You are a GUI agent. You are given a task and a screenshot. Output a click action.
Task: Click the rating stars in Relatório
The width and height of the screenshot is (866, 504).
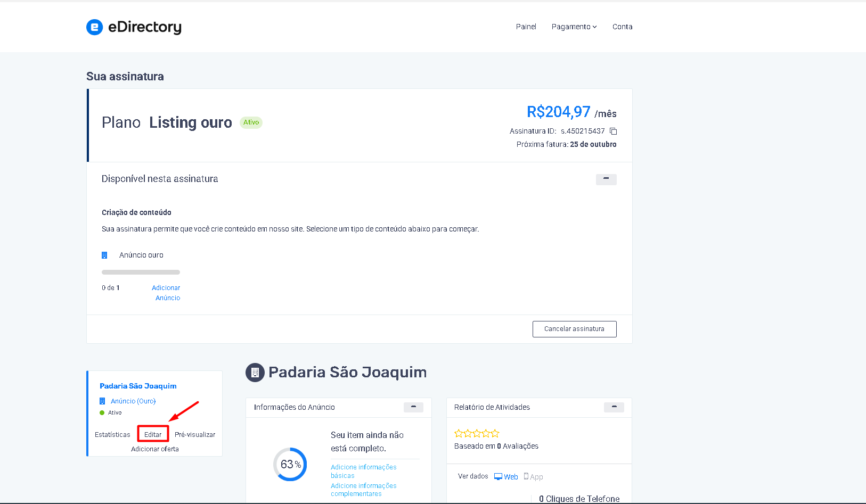(x=477, y=433)
